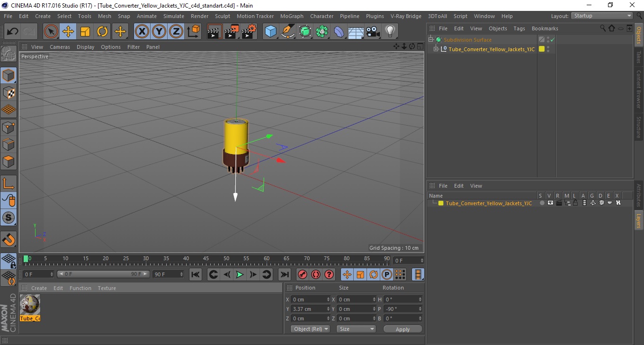Open Timeline window film icon

[418, 274]
